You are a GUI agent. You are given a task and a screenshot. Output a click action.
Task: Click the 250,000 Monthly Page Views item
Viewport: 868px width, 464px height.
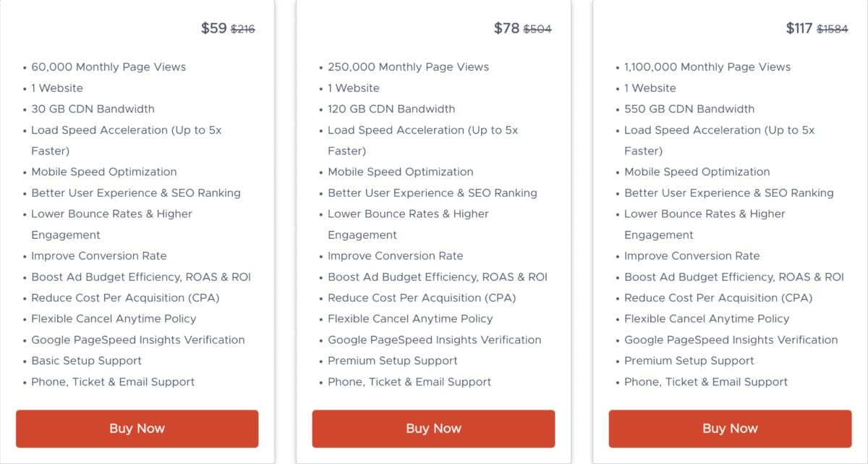408,67
